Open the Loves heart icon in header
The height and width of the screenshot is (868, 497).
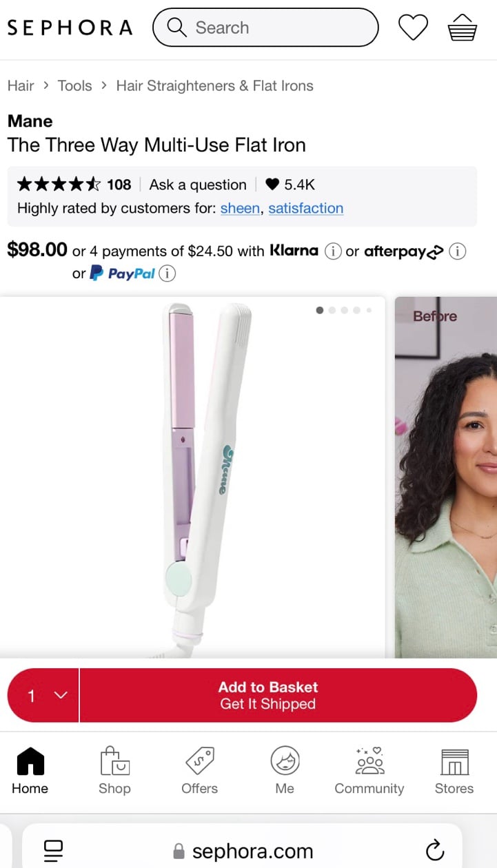pyautogui.click(x=414, y=28)
